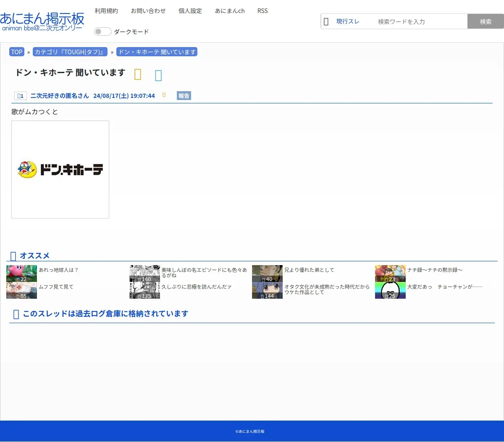Open thumbnail with 23 comments
The image size is (504, 442).
(x=390, y=274)
